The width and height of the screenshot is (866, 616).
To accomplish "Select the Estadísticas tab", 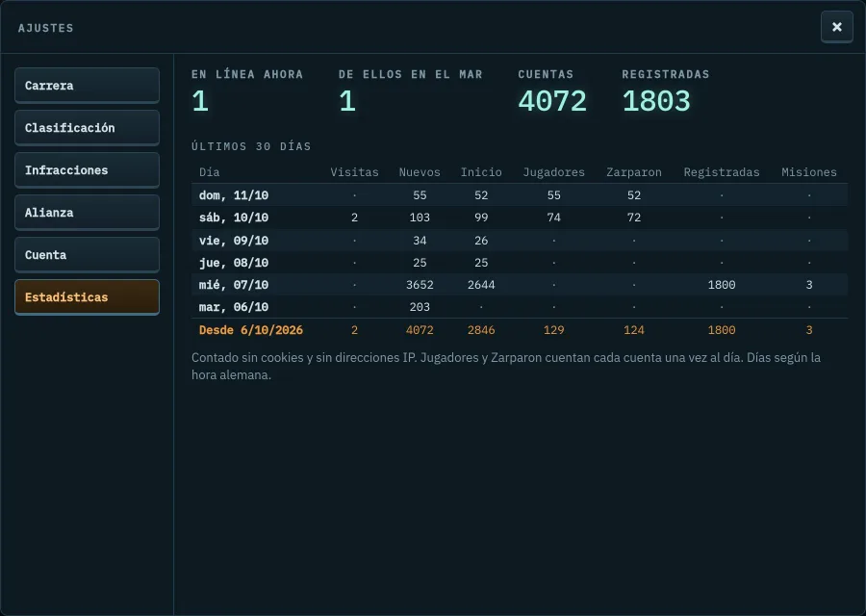I will (87, 297).
